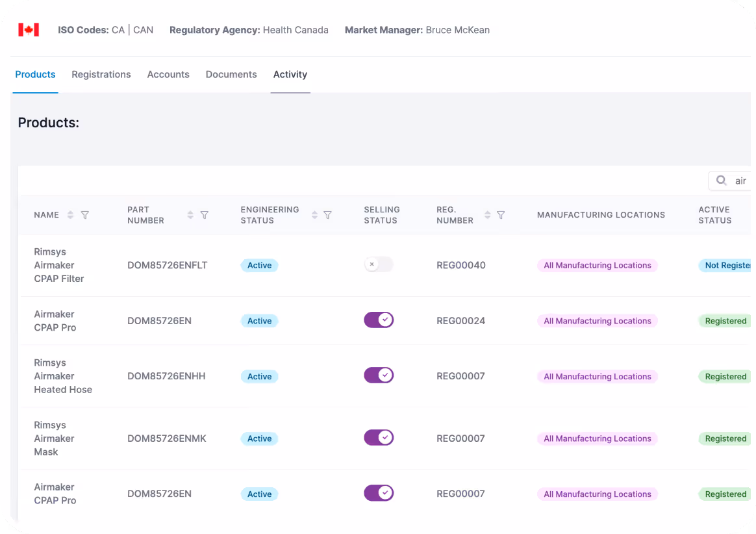This screenshot has height=534, width=756.
Task: Click the Canada flag icon
Action: click(x=29, y=30)
